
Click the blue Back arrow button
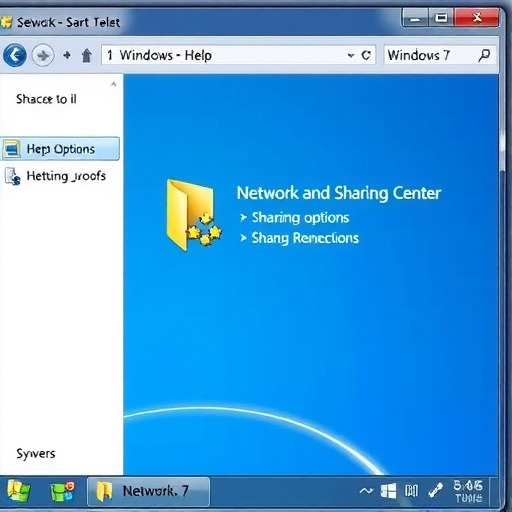15,55
